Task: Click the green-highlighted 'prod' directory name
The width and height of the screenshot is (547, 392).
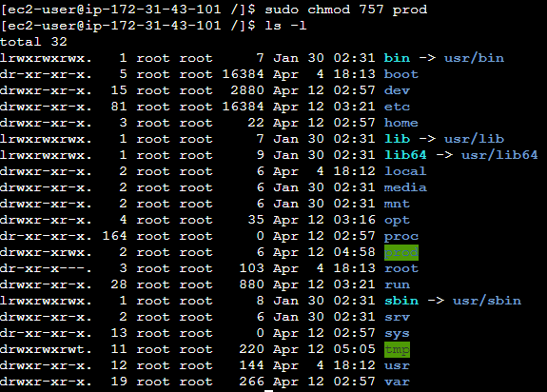Action: tap(401, 252)
